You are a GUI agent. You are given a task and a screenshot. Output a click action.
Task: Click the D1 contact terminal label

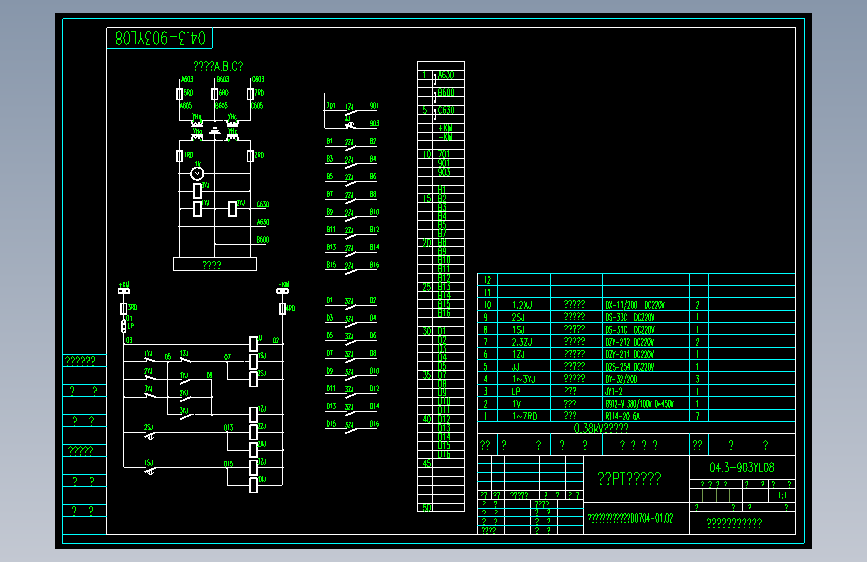pos(330,300)
